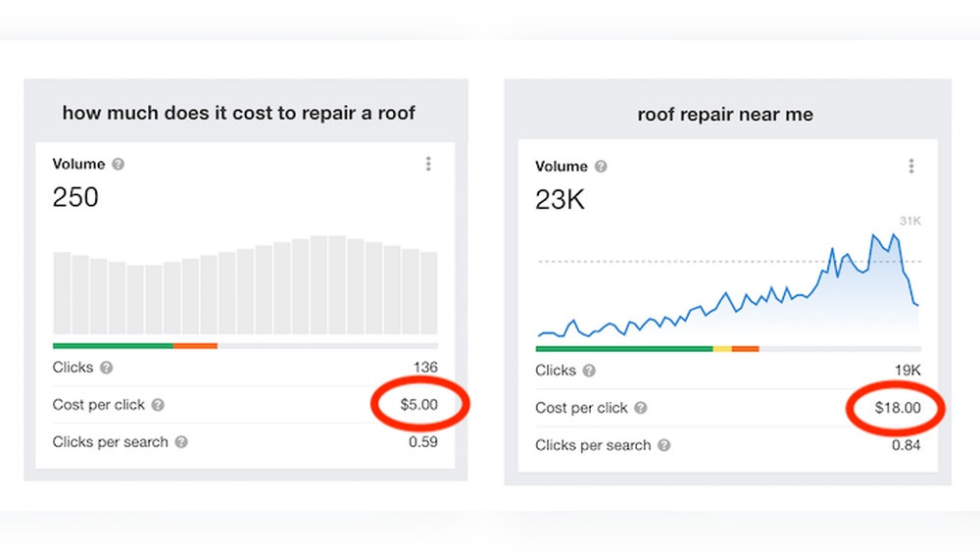Click the heading 'roof repair near me'
The width and height of the screenshot is (980, 552).
tap(725, 115)
